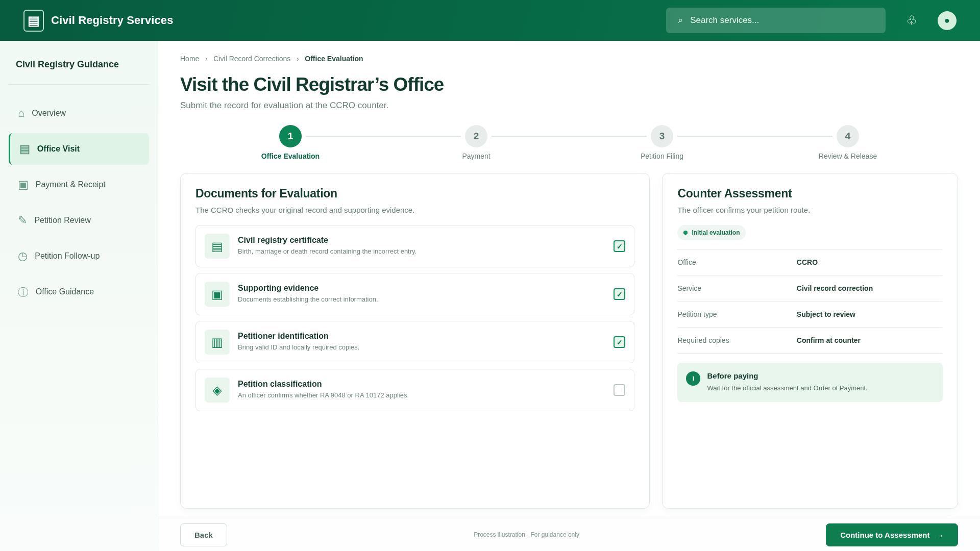Click the Supporting evidence title text
This screenshot has width=980, height=551.
tap(278, 288)
